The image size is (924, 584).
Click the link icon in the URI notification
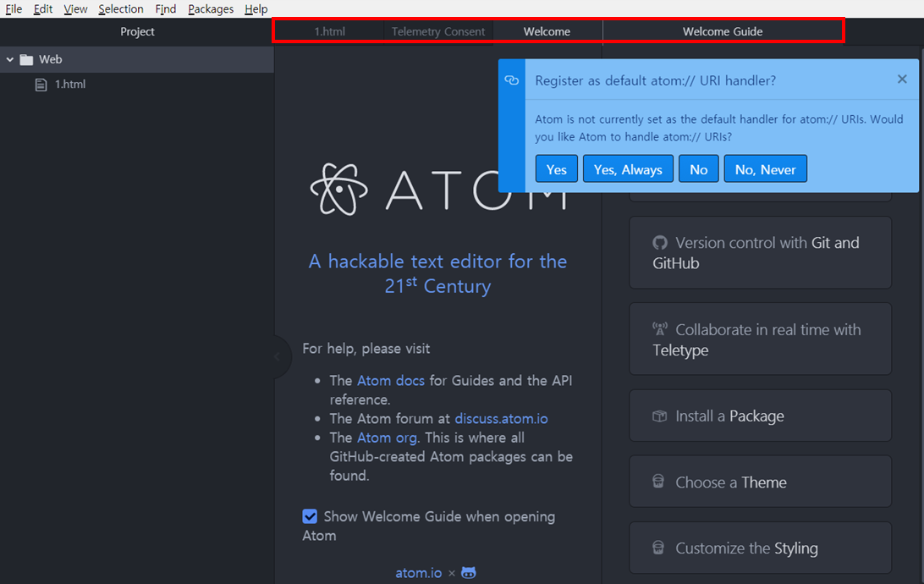click(x=511, y=80)
